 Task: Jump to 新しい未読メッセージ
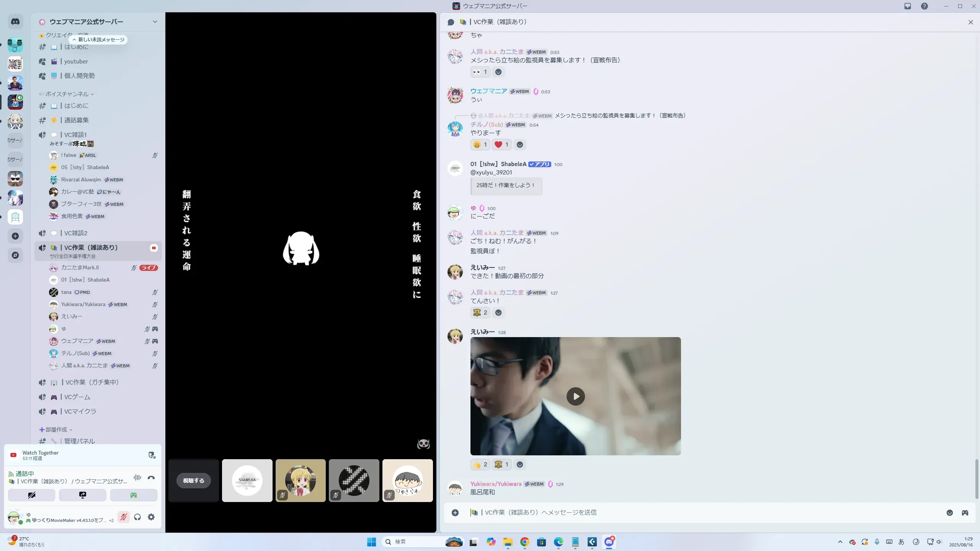99,39
